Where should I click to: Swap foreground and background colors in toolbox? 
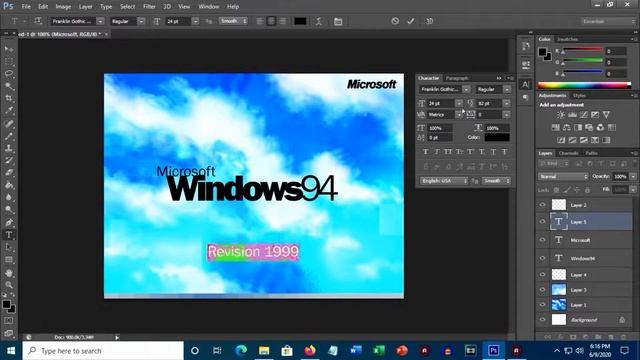pyautogui.click(x=13, y=294)
